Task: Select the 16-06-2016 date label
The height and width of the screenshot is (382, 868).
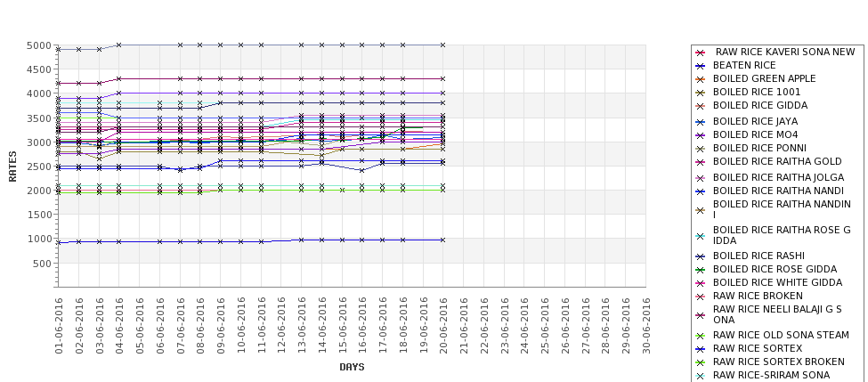Action: pyautogui.click(x=362, y=326)
